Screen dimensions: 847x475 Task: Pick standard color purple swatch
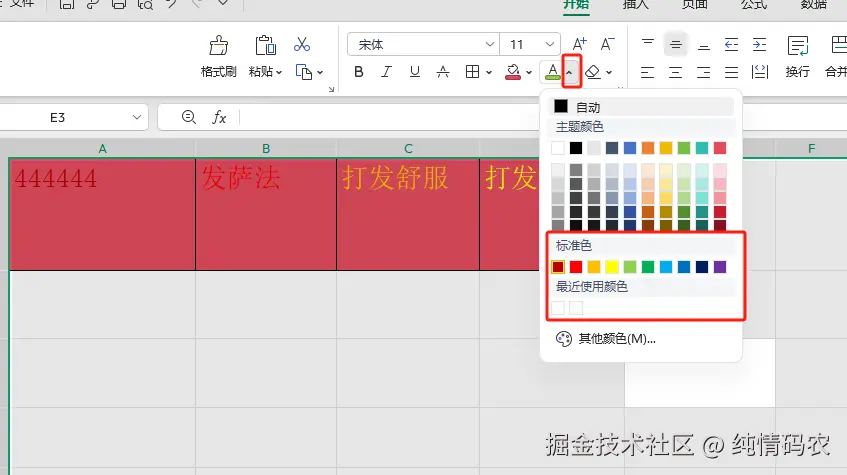720,266
